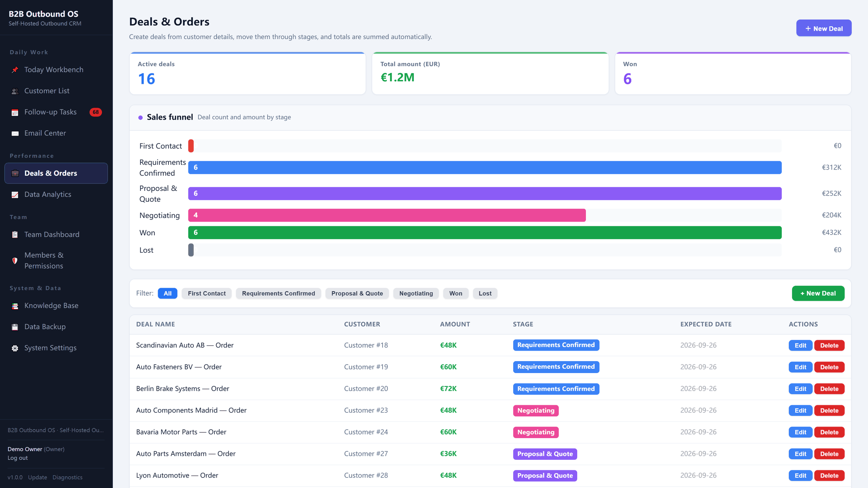The height and width of the screenshot is (488, 868).
Task: Click the Log out link
Action: (x=18, y=458)
